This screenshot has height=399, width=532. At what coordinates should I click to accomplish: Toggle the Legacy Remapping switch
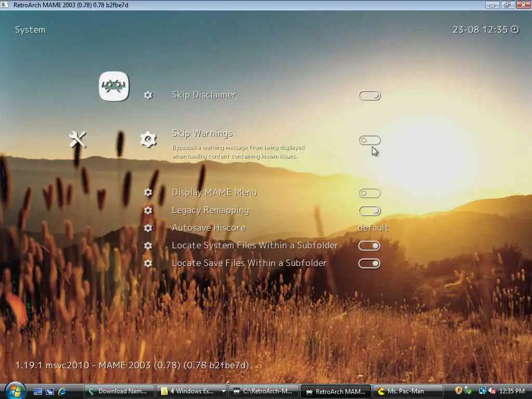370,211
